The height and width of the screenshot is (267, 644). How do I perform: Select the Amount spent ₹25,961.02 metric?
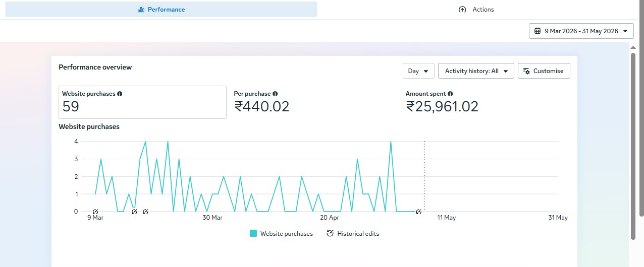(x=442, y=102)
